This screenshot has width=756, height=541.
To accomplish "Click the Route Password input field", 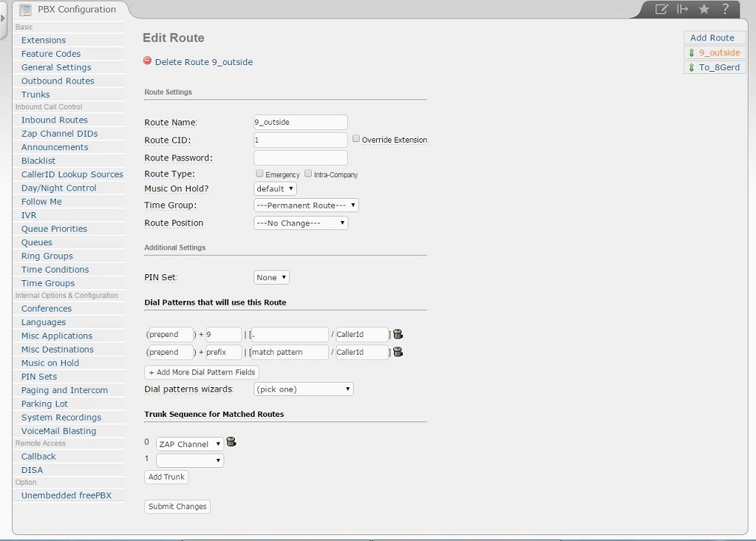I will coord(300,158).
